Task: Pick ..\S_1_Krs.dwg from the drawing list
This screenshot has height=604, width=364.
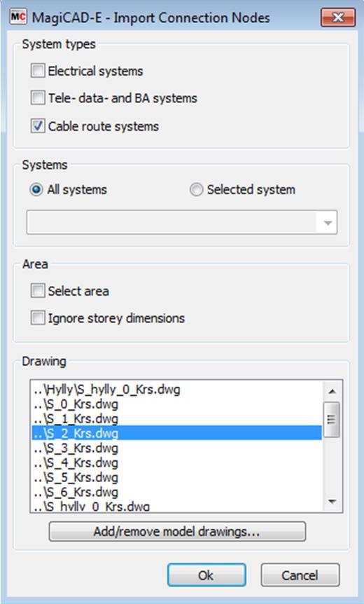Action: coord(176,418)
